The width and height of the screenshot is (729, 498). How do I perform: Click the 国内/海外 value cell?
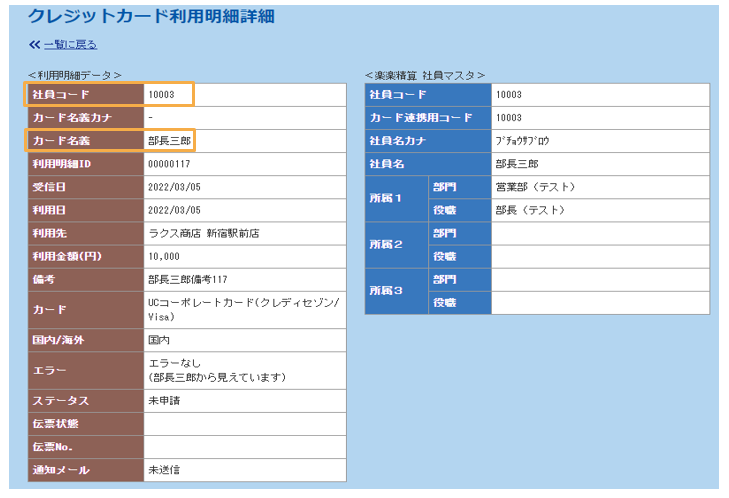coord(159,341)
